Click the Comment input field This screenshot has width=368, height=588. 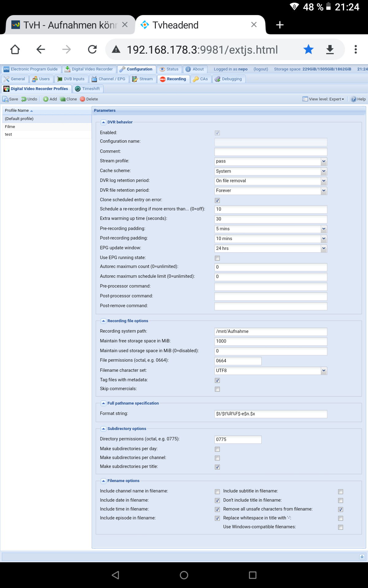pyautogui.click(x=271, y=152)
